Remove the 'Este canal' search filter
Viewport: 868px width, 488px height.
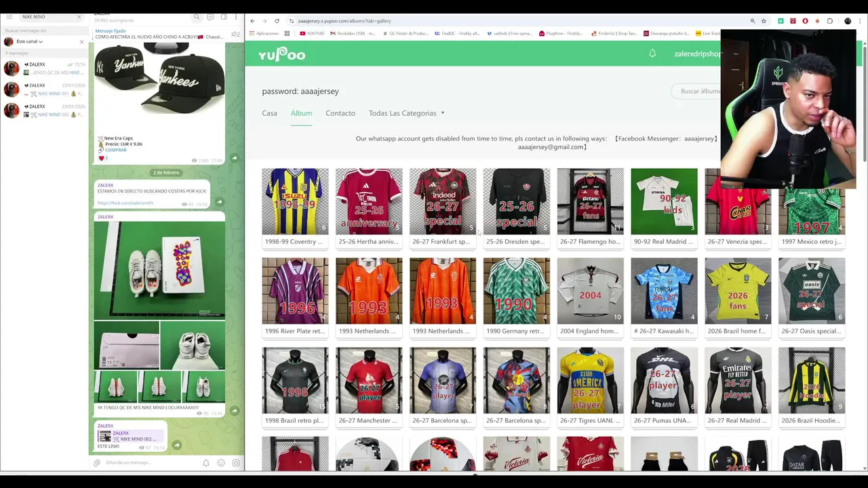coord(81,41)
